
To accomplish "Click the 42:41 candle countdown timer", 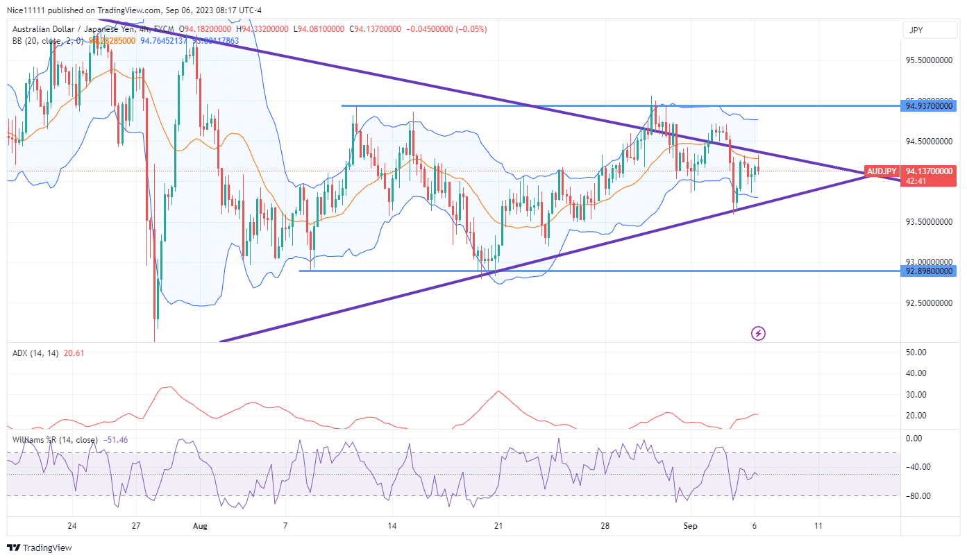I will tap(917, 181).
